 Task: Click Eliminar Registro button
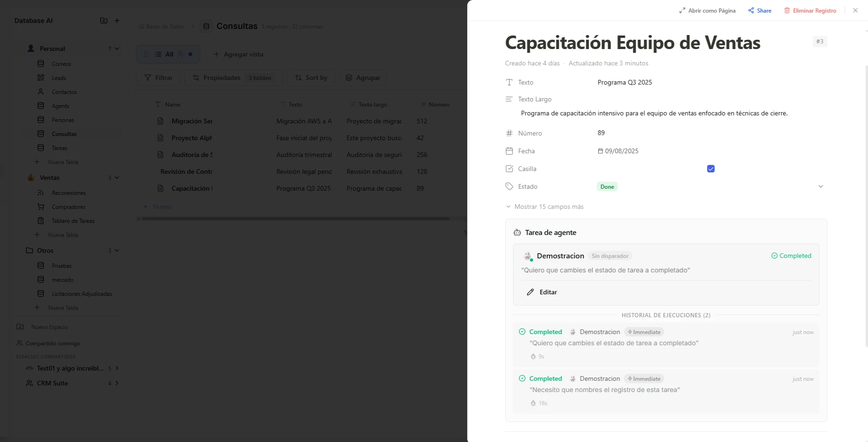pyautogui.click(x=810, y=11)
